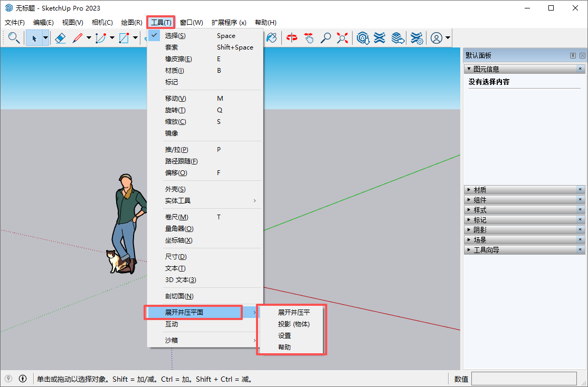Click the 数值 input field

pos(524,379)
